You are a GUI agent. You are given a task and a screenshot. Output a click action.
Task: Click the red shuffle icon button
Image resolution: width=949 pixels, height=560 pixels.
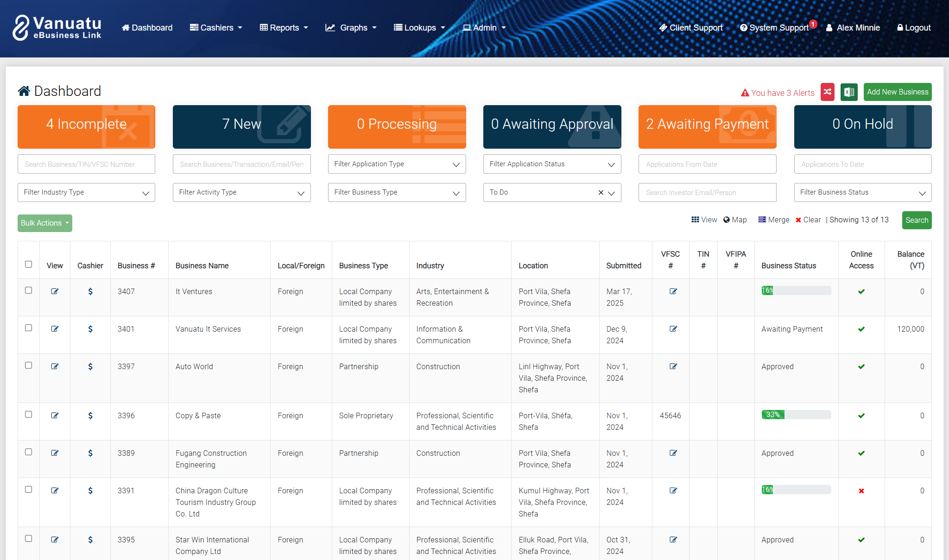(827, 92)
